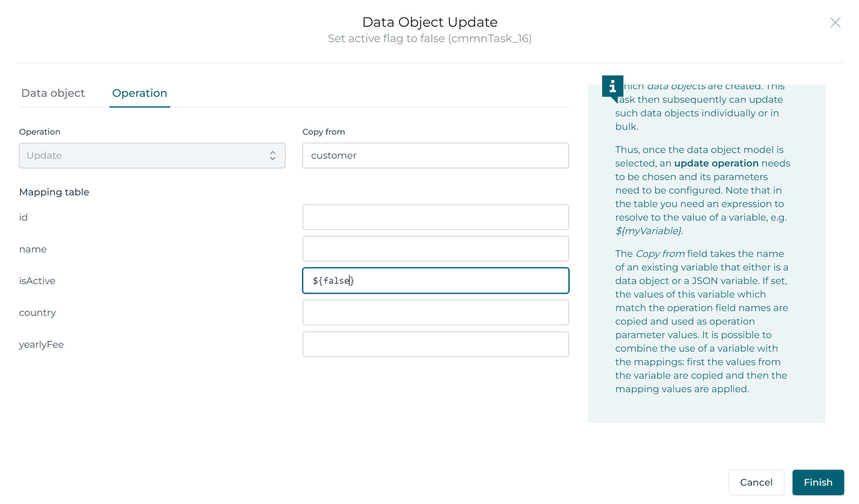Click the Mapping table heading
The width and height of the screenshot is (859, 504).
(x=54, y=192)
